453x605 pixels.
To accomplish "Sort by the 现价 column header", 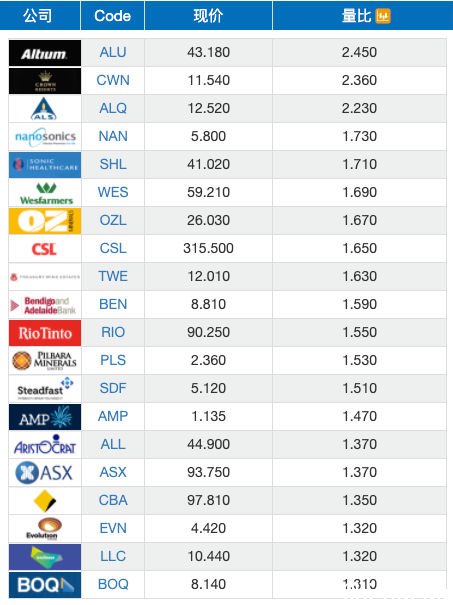I will 208,15.
